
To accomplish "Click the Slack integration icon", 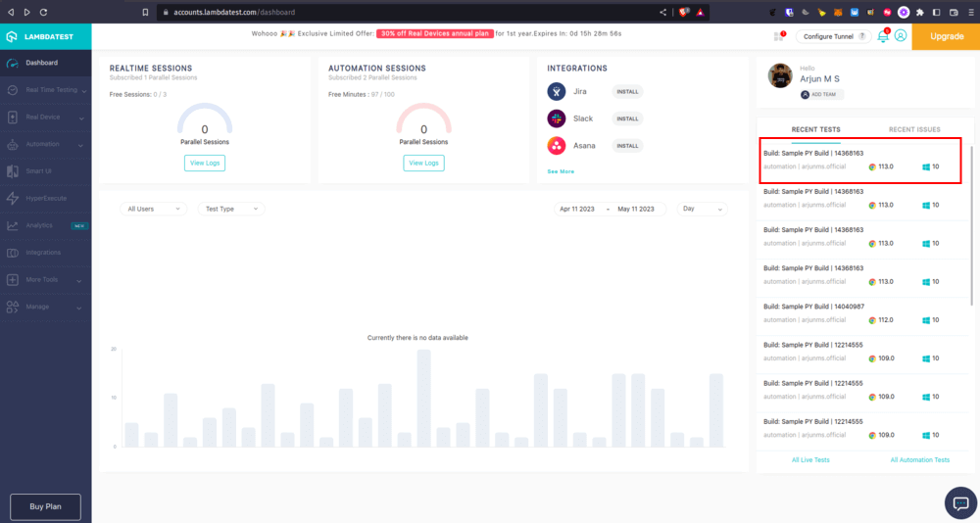I will (x=557, y=119).
